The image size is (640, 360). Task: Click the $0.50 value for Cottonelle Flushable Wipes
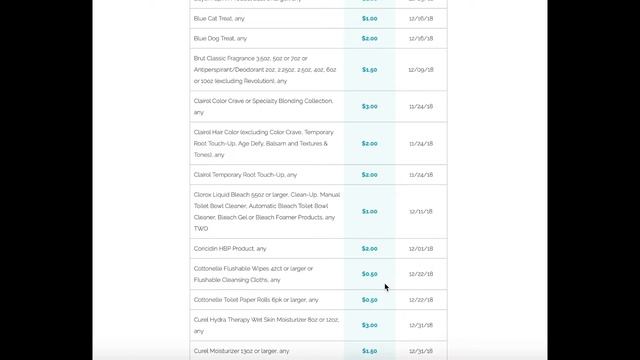[369, 274]
